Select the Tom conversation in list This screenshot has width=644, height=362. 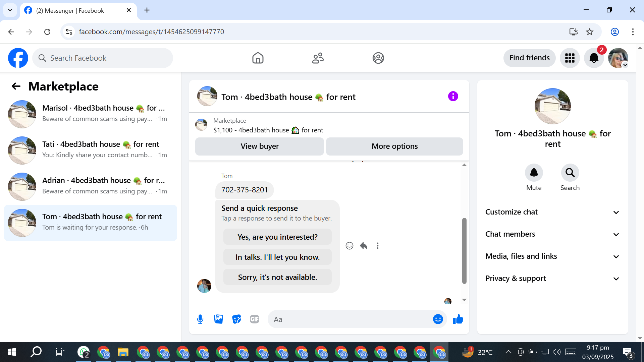tap(91, 223)
